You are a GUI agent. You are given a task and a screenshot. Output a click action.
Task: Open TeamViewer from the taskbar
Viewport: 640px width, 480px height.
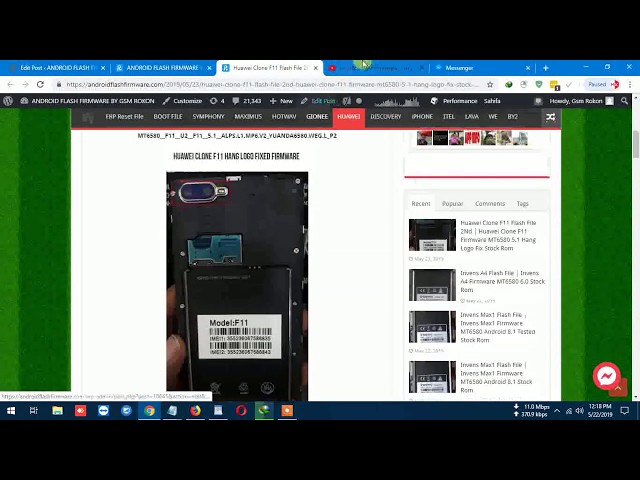click(x=103, y=411)
